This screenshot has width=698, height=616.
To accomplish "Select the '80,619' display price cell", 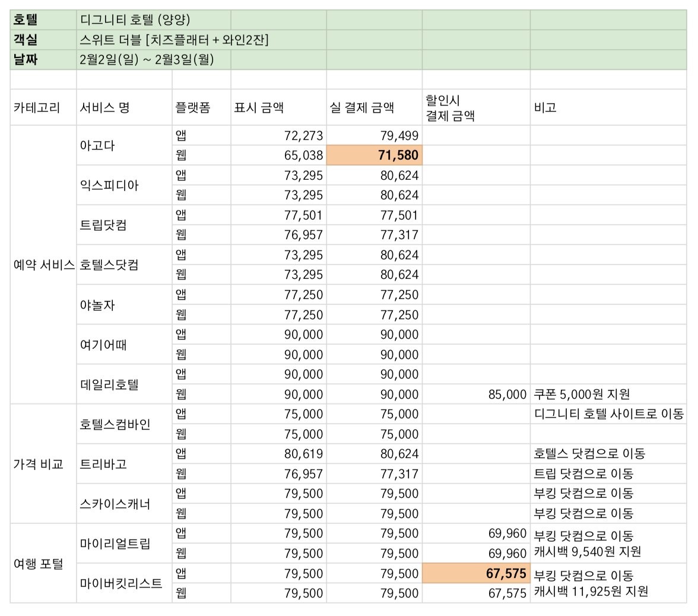I will (279, 454).
